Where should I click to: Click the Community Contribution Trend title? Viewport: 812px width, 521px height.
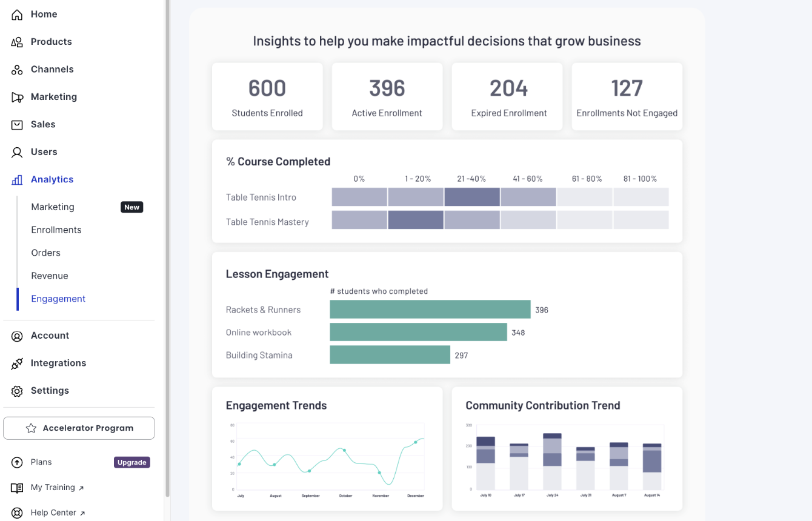tap(543, 405)
